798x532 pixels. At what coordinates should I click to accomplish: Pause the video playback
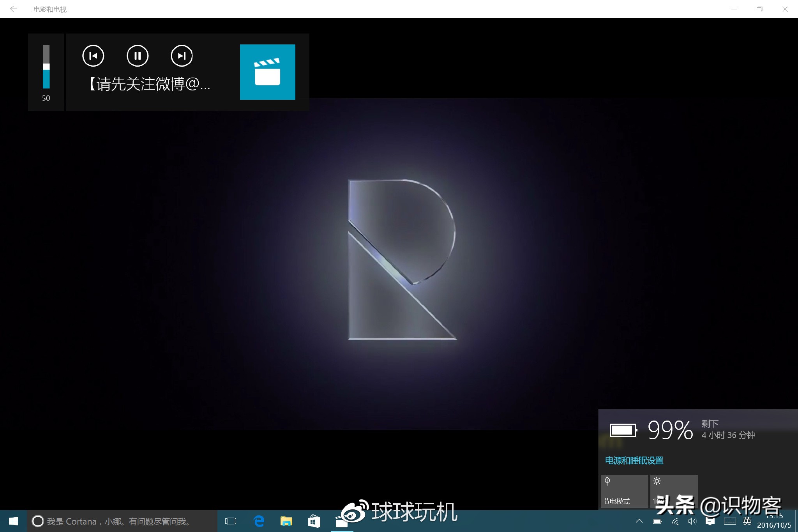tap(137, 56)
